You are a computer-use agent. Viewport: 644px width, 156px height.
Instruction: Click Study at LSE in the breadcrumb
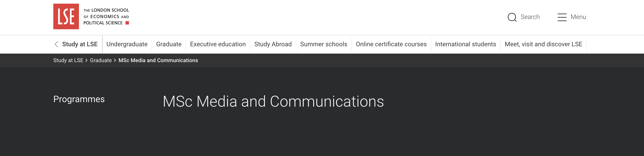(x=68, y=60)
